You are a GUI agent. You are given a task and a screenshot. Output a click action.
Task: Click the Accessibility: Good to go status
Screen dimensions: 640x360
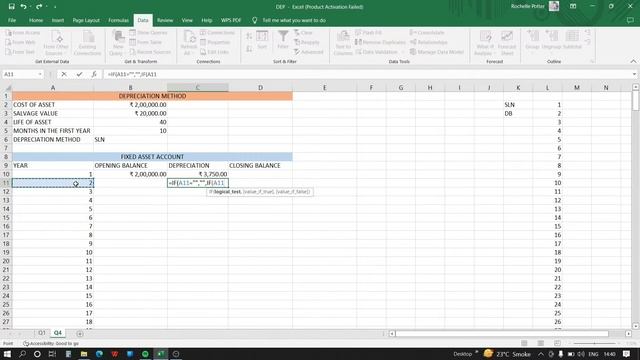tap(51, 344)
